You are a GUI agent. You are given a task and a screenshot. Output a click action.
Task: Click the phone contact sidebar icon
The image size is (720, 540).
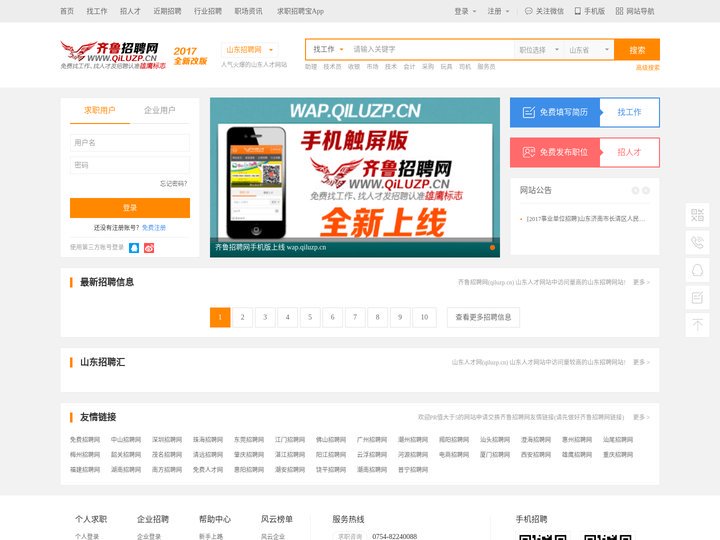click(697, 242)
